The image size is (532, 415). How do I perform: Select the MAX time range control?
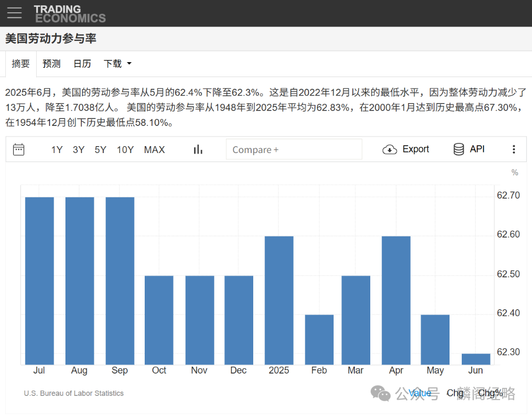click(154, 149)
